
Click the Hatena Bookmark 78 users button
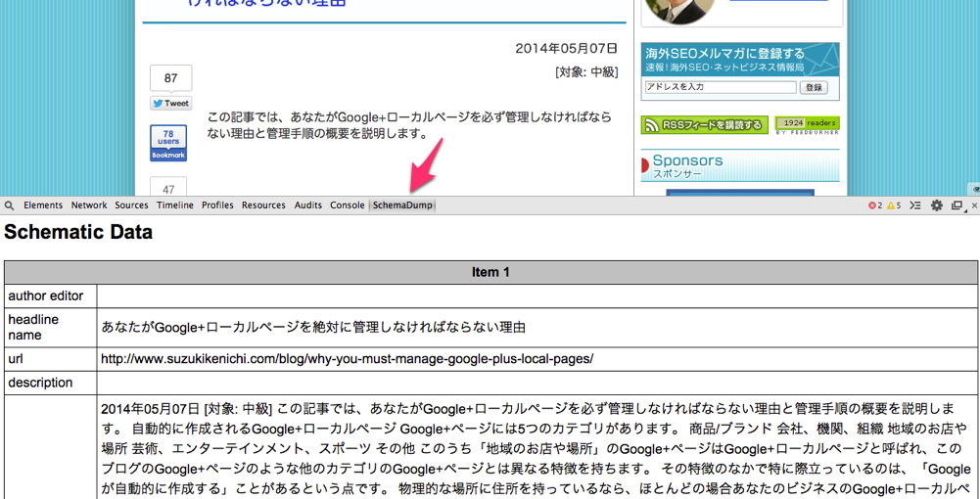[168, 143]
